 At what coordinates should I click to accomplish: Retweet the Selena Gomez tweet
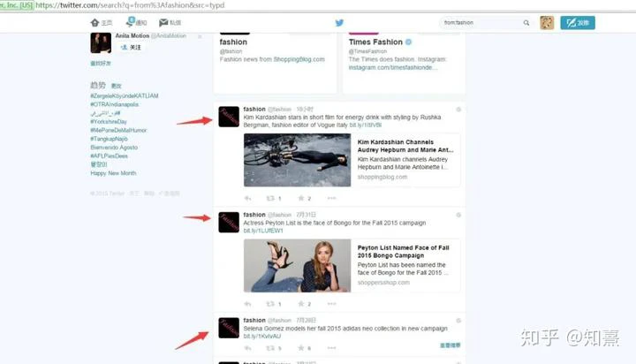click(270, 348)
